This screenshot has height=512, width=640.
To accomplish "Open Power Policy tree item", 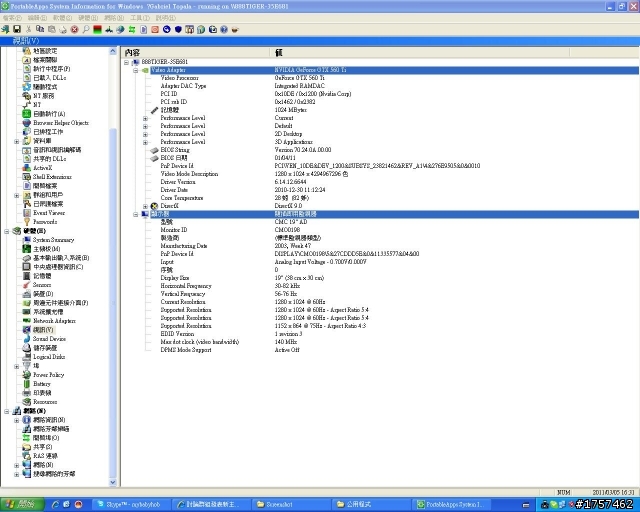I will 49,374.
